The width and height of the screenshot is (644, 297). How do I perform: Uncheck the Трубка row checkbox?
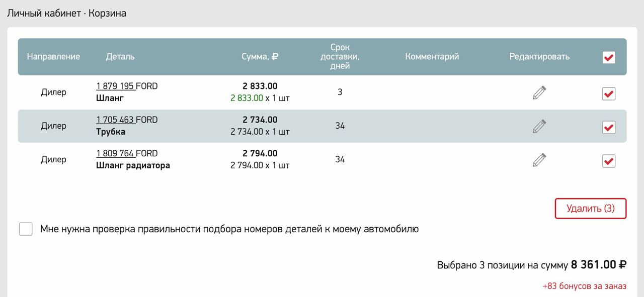pos(609,127)
